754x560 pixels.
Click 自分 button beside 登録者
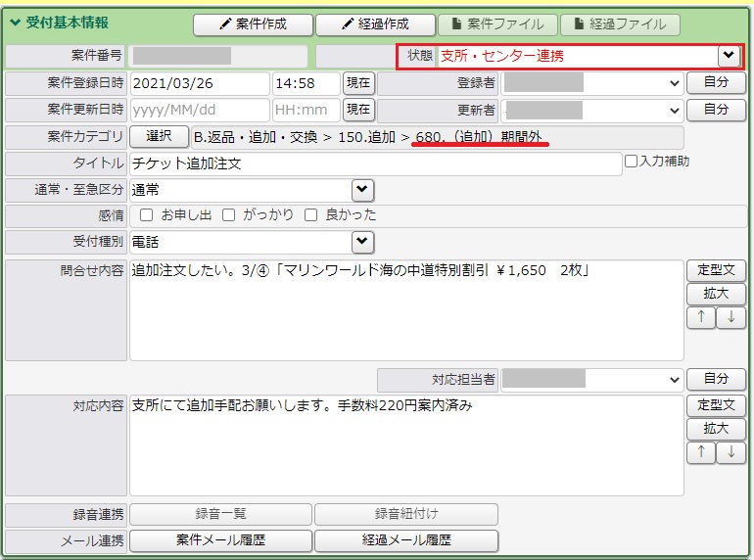716,82
